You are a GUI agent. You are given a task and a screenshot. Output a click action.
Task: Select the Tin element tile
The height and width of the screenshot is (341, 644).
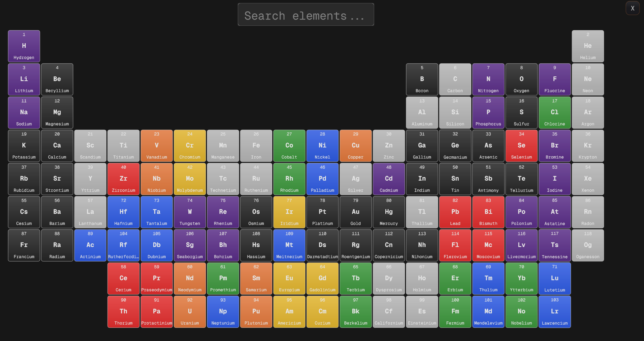point(455,179)
